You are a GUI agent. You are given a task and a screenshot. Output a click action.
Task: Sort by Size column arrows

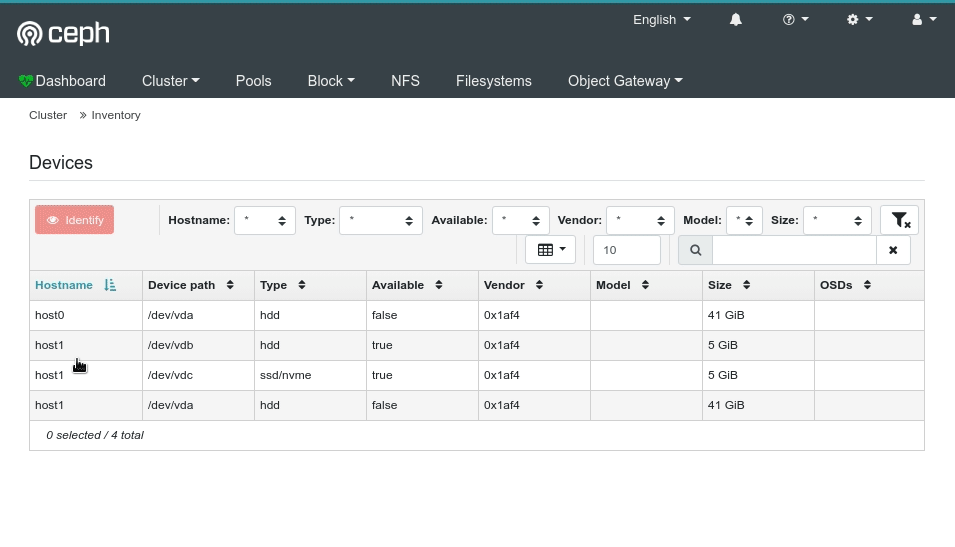point(746,285)
